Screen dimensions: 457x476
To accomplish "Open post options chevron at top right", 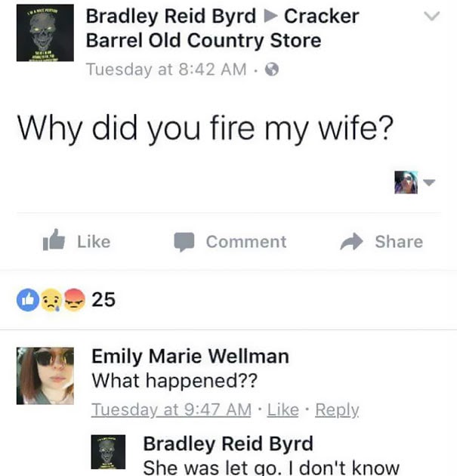I will coord(431,16).
